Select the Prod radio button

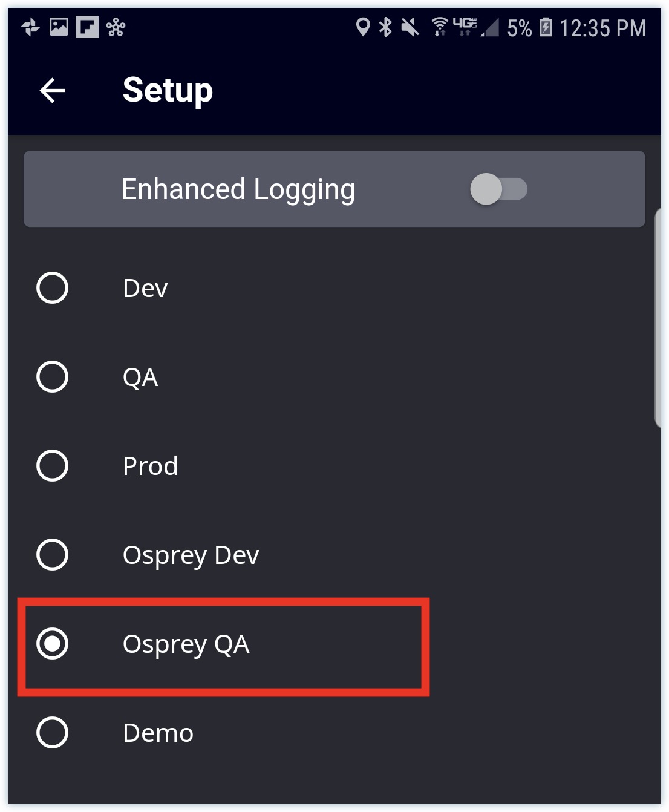[x=53, y=466]
